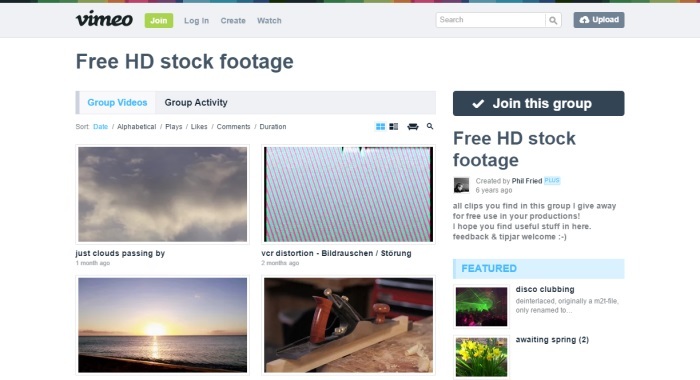Image resolution: width=700 pixels, height=380 pixels.
Task: Click the search magnifier button in header
Action: point(553,20)
